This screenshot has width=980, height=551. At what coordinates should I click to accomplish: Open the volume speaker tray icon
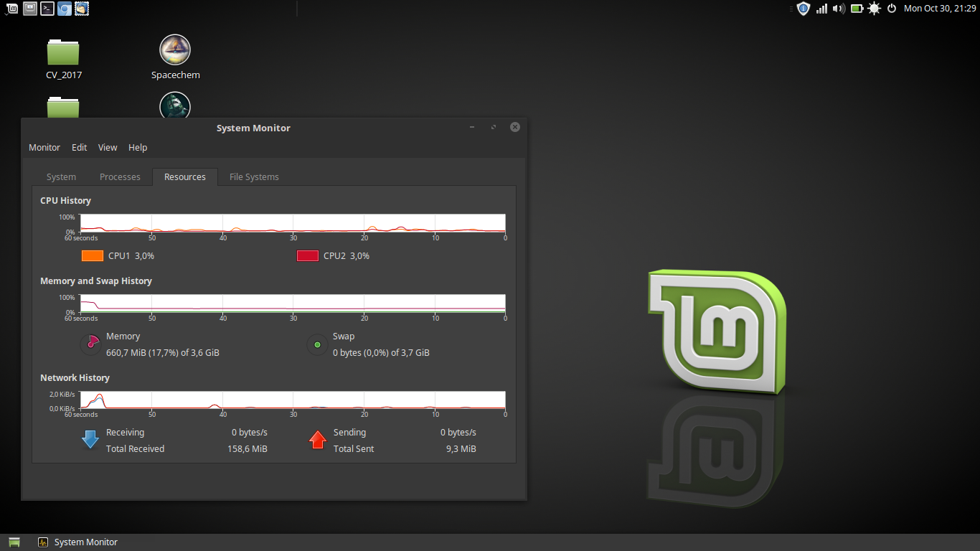839,9
